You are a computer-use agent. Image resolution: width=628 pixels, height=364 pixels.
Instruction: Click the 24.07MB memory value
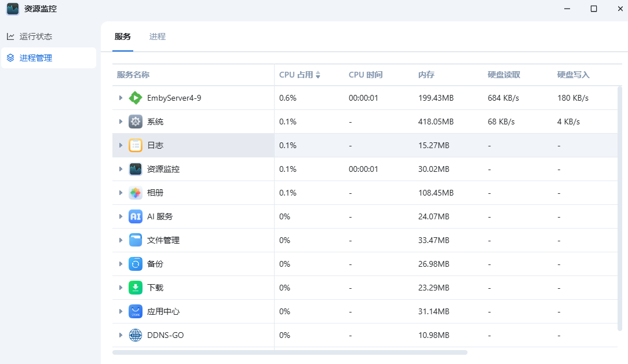point(434,216)
